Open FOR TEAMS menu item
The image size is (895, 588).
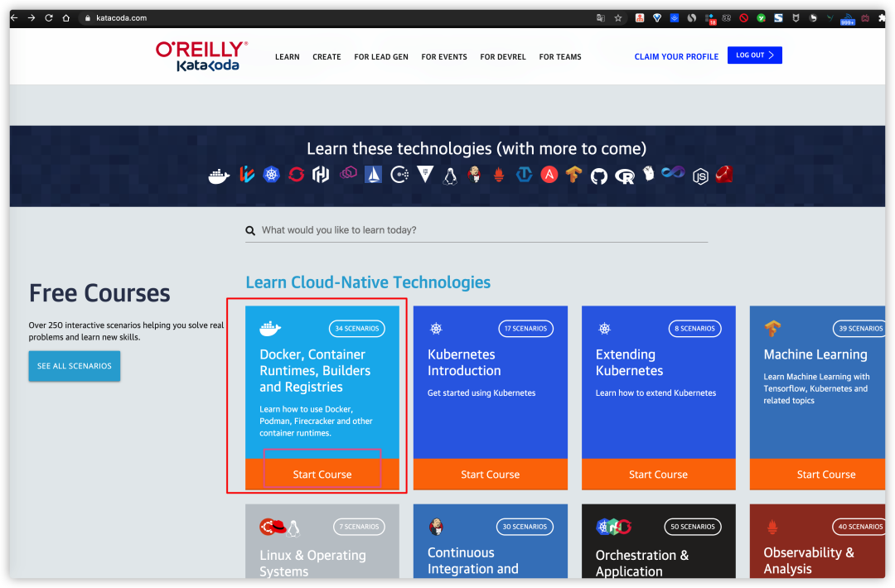pos(560,57)
